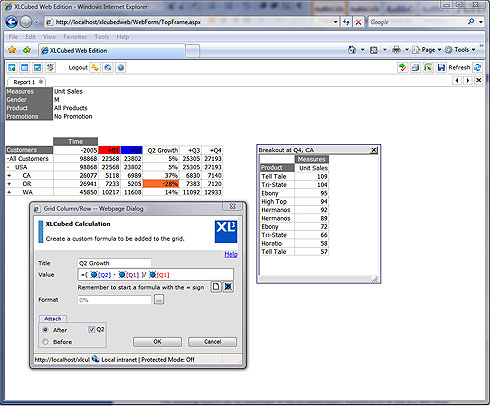
Task: Expand the OR customer row
Action: pos(9,184)
